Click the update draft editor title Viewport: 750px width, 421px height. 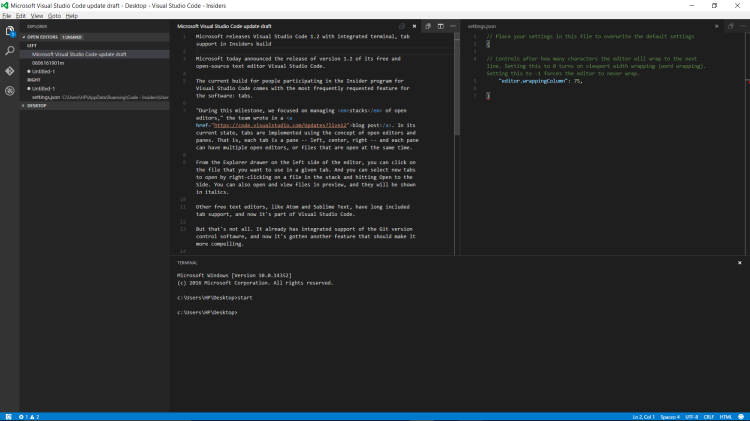tap(224, 26)
